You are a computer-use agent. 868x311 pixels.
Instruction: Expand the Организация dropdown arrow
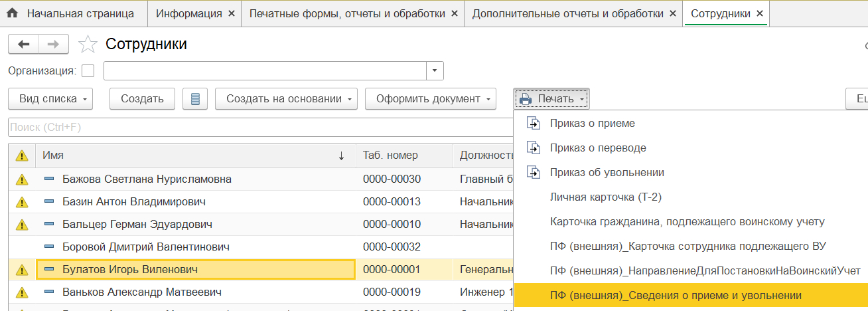(435, 71)
